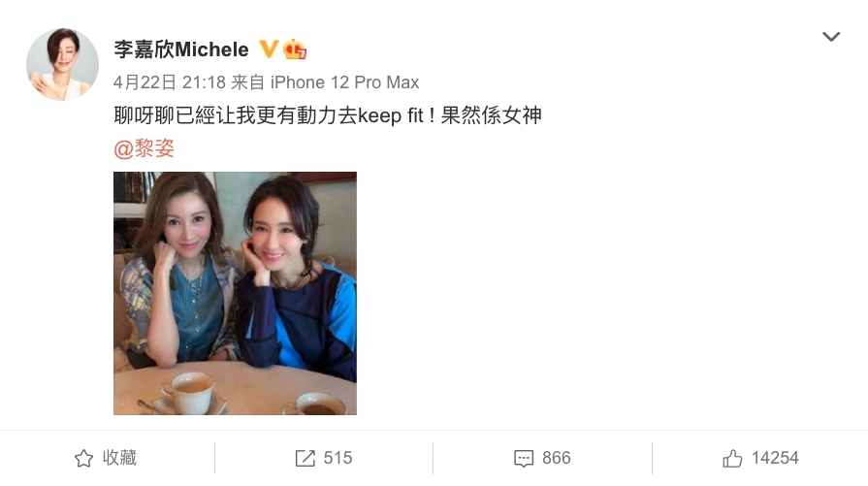Viewport: 868px width, 486px height.
Task: Click the iPhone 12 Pro Max source link
Action: (344, 82)
